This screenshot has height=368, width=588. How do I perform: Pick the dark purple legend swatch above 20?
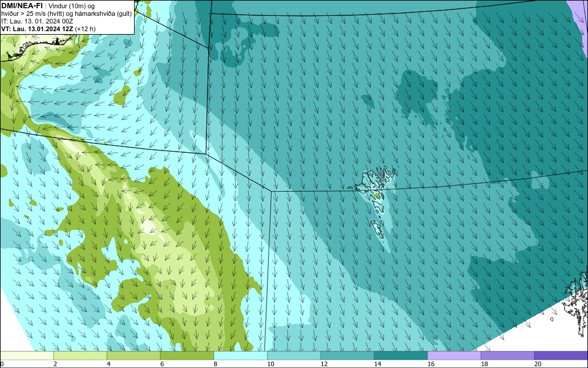(561, 355)
